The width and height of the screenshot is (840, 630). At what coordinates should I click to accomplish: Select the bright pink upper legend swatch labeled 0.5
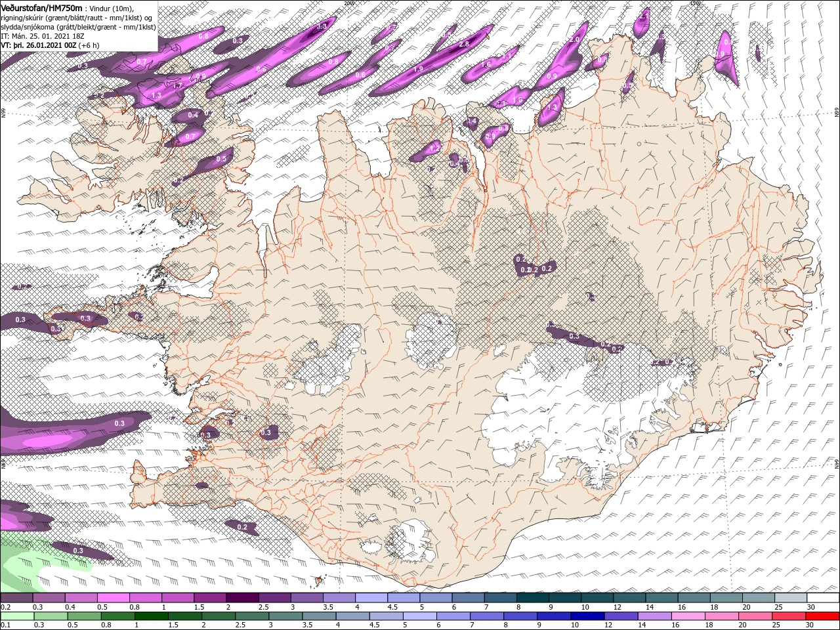point(113,598)
